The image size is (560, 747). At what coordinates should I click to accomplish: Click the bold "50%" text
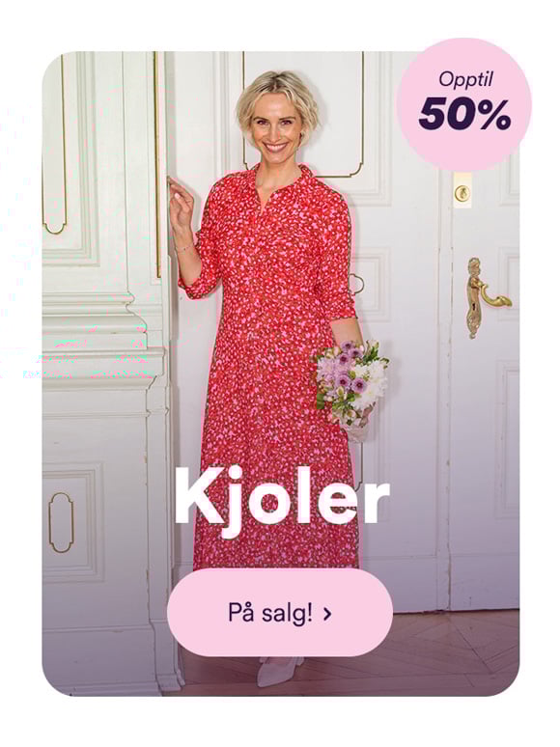(x=464, y=114)
